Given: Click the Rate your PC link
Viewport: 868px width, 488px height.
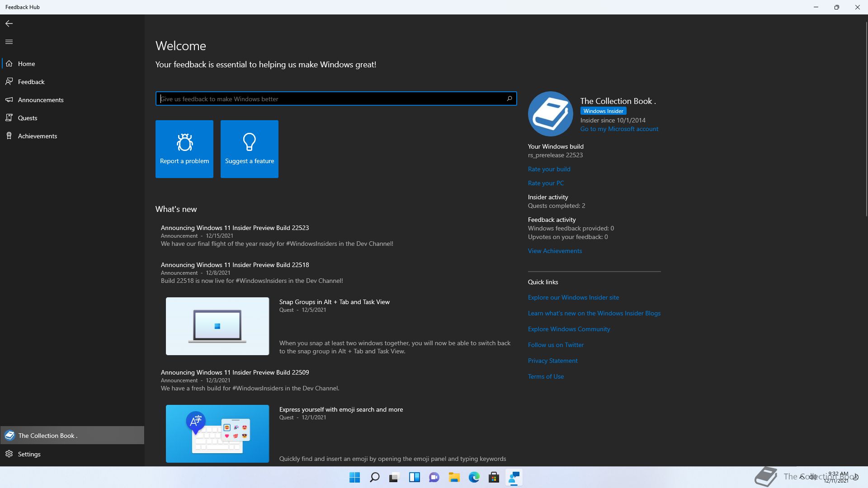Looking at the screenshot, I should 546,183.
